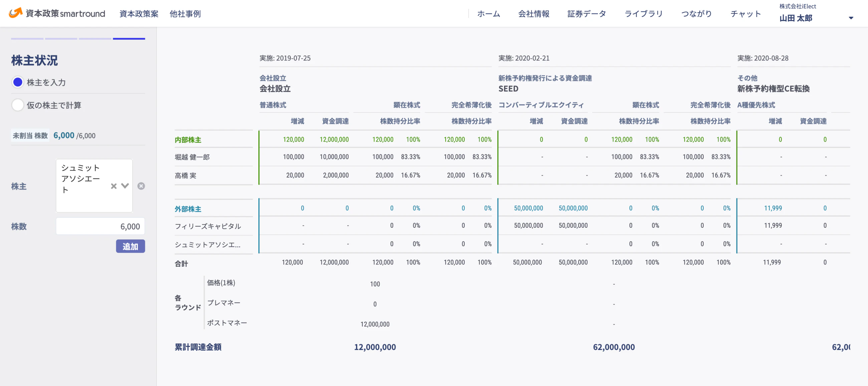868x386 pixels.
Task: Go to the ホーム navigation item
Action: coord(489,14)
